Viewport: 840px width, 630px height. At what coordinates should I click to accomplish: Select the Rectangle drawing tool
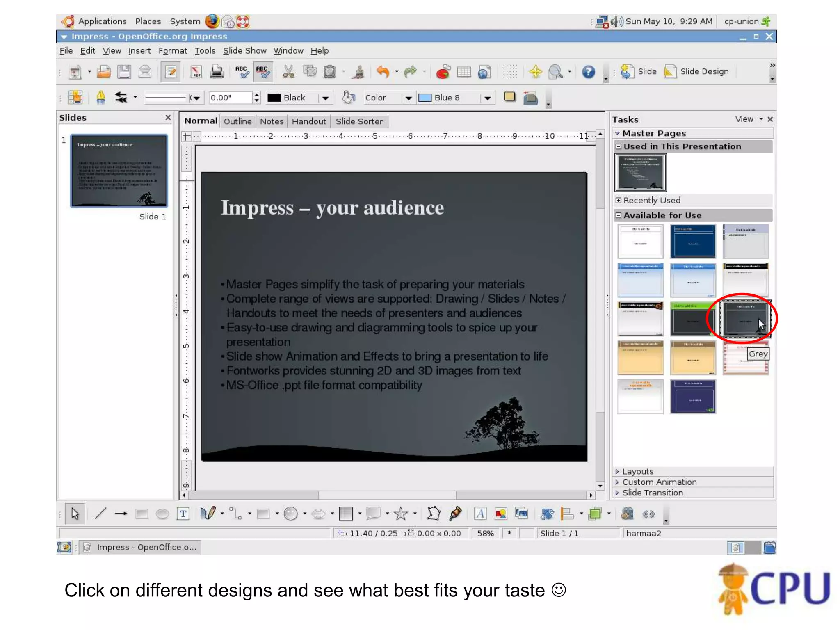tap(142, 514)
